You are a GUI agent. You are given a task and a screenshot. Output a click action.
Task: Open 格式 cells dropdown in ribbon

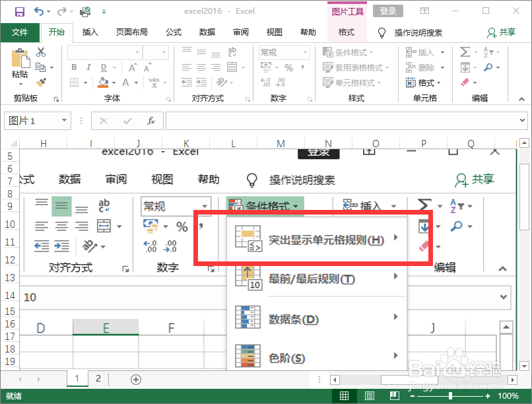point(424,83)
